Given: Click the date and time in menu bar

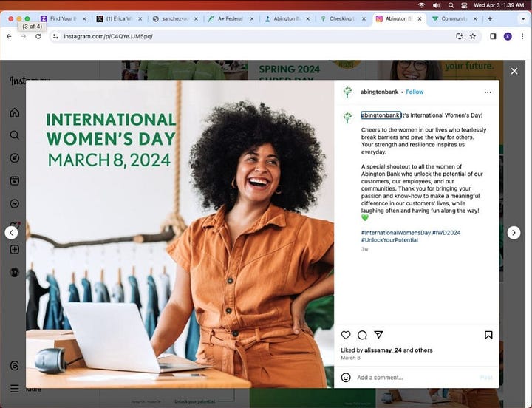Looking at the screenshot, I should coord(499,5).
